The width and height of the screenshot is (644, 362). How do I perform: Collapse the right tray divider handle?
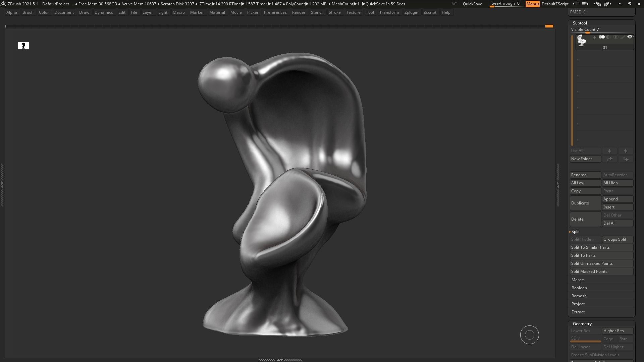coord(557,184)
